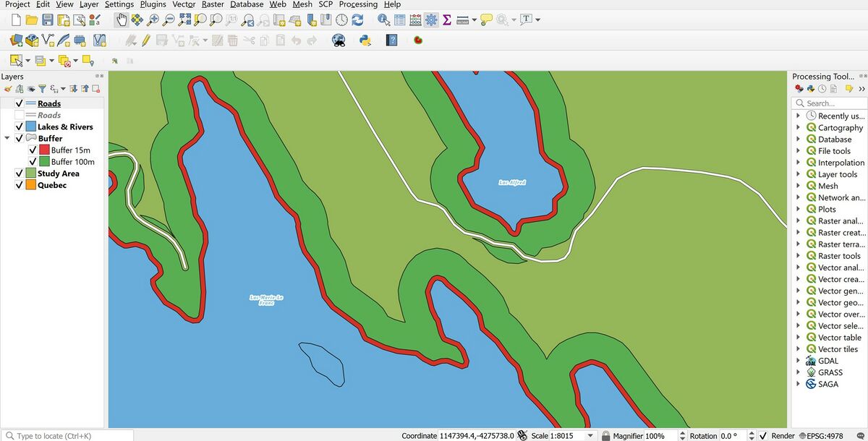Select the Pan Map hand tool
Screen dimensions: 868x441
coord(121,20)
